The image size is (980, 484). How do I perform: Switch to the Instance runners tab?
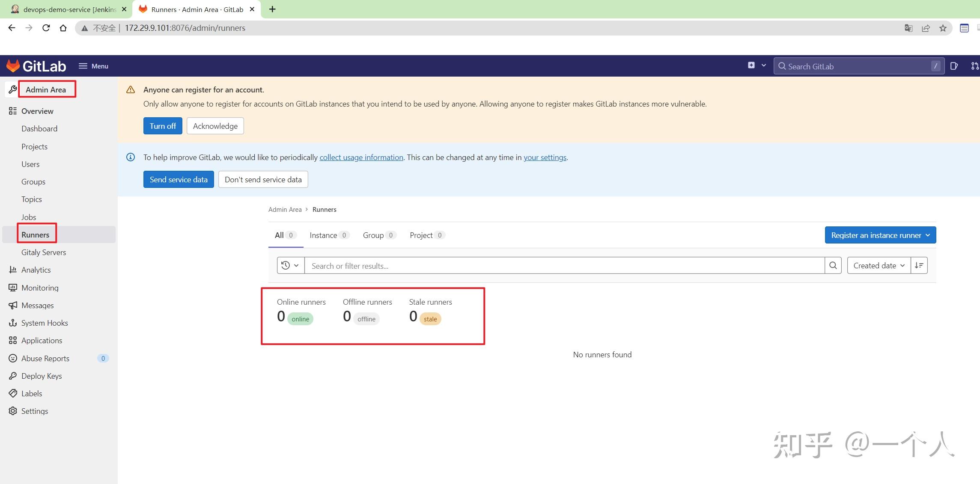(328, 235)
